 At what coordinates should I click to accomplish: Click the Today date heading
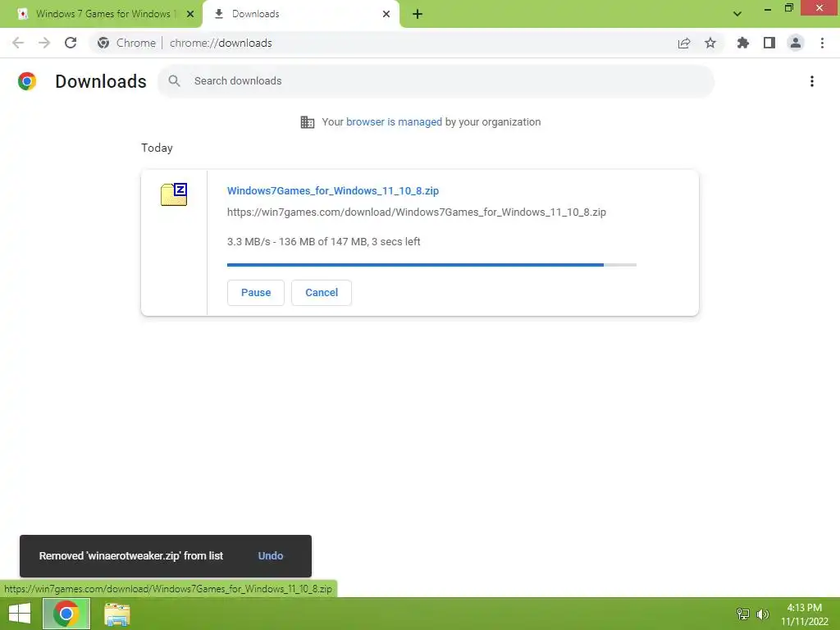(x=157, y=148)
